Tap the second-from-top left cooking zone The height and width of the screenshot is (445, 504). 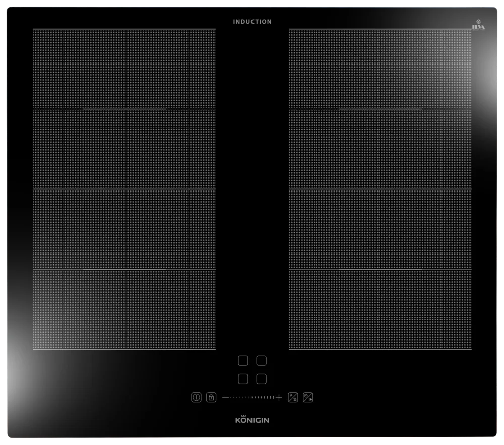[x=124, y=149]
